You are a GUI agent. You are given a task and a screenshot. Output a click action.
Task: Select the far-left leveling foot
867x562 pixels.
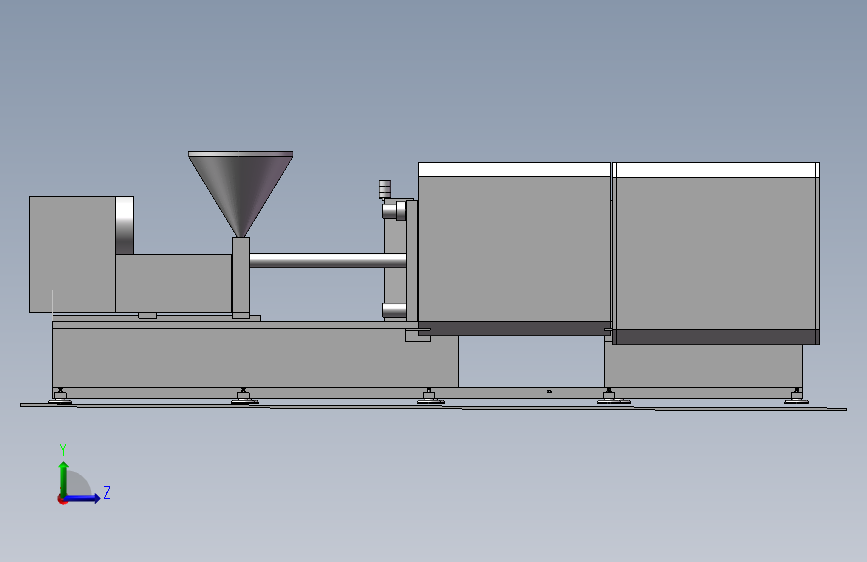(60, 396)
